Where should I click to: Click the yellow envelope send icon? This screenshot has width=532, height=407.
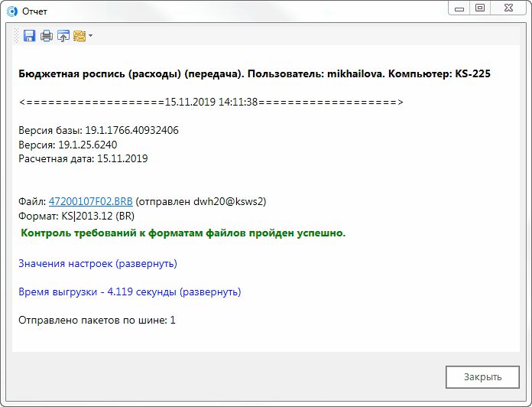click(x=79, y=35)
